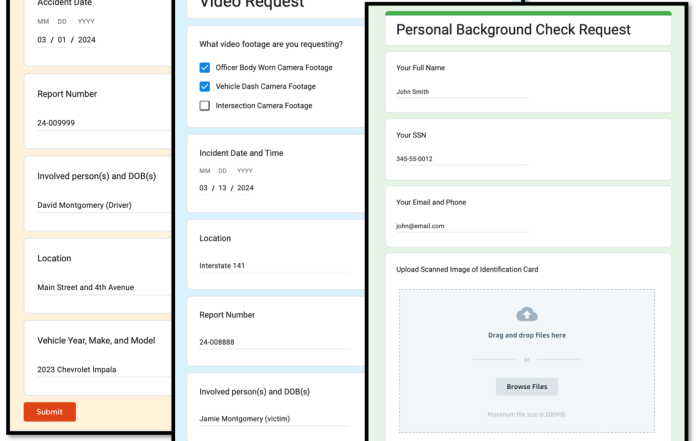
Task: Enable Intersection Camera Footage checkbox
Action: pos(204,105)
